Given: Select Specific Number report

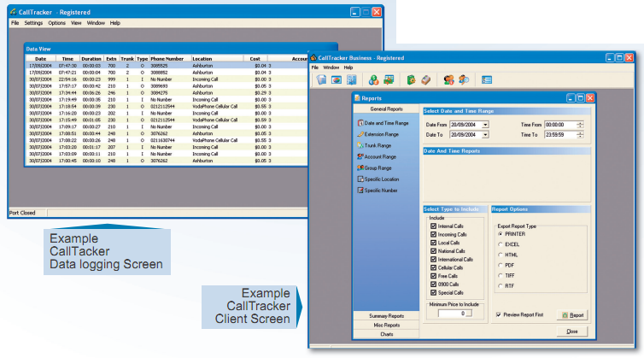Looking at the screenshot, I should coord(378,191).
